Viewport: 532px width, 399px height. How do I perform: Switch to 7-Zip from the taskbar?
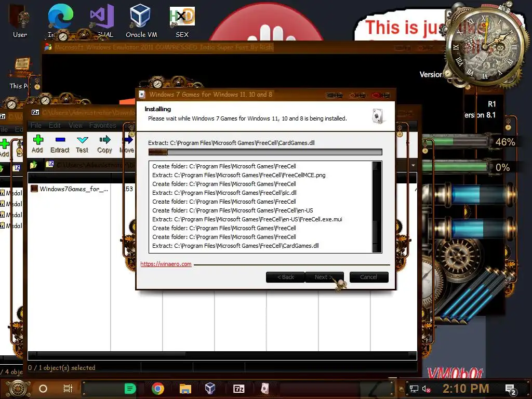[238, 389]
